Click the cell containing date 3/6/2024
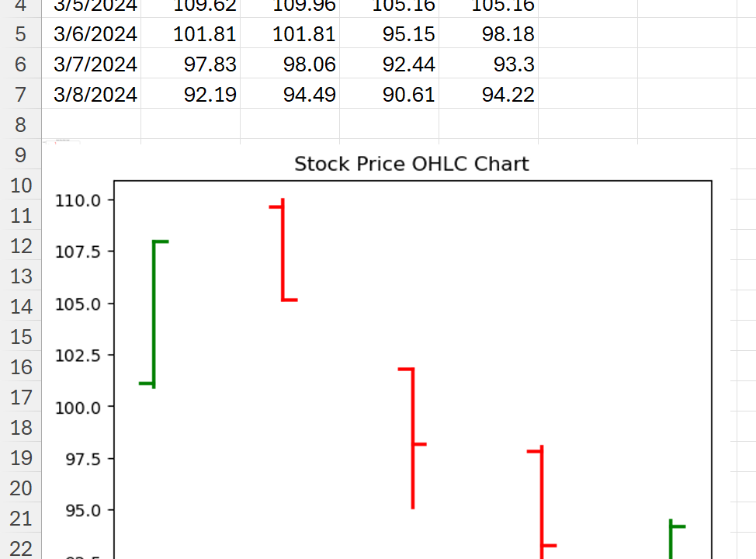Viewport: 756px width, 559px height. [x=95, y=34]
